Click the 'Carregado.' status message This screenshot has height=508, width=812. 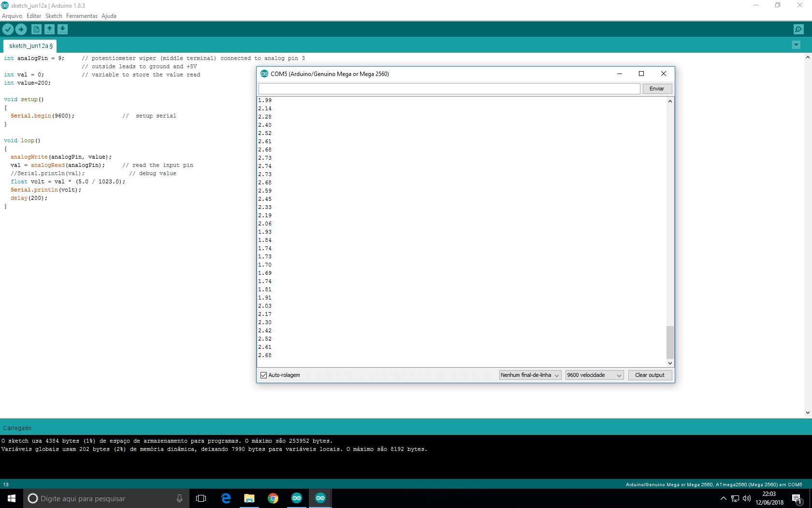pyautogui.click(x=18, y=428)
